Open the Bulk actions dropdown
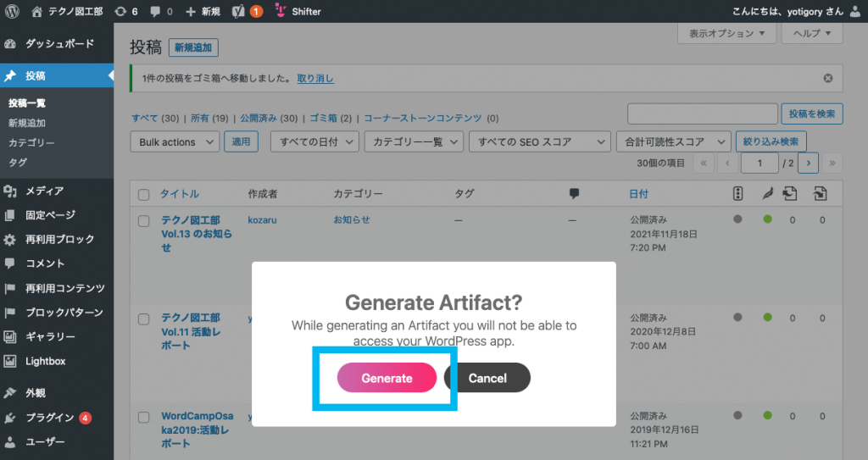Screen dimensions: 868x460 click(175, 141)
